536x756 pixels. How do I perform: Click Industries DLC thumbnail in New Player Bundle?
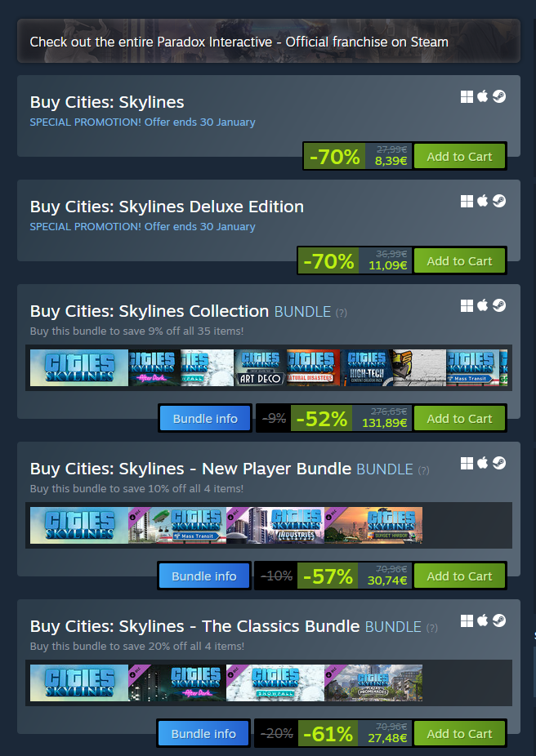[x=275, y=526]
